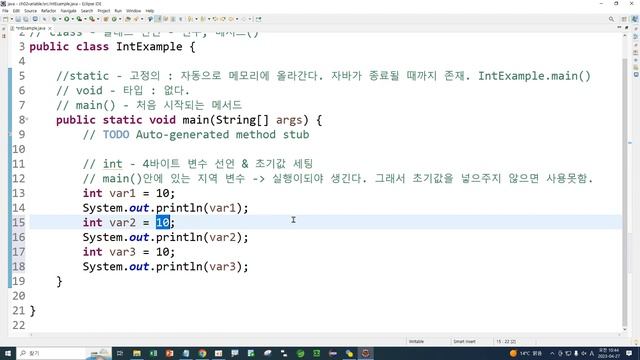Open File Explorer from the taskbar
The width and height of the screenshot is (640, 360).
137,353
